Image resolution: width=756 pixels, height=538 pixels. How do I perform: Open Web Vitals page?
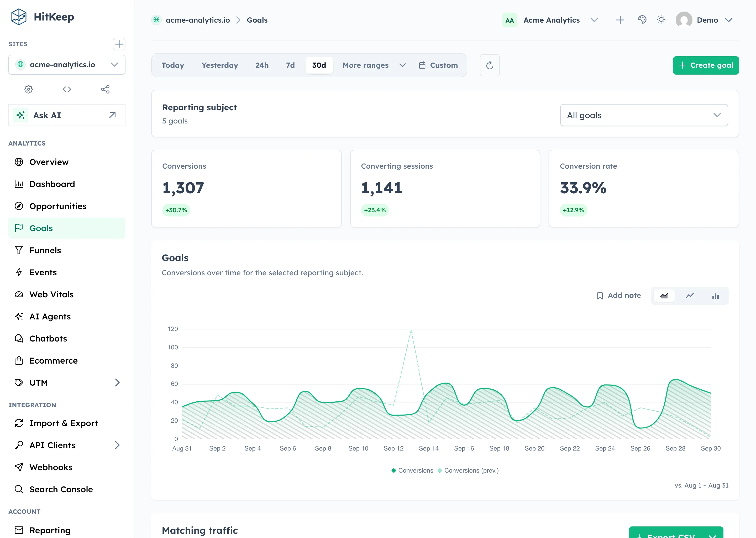click(67, 294)
